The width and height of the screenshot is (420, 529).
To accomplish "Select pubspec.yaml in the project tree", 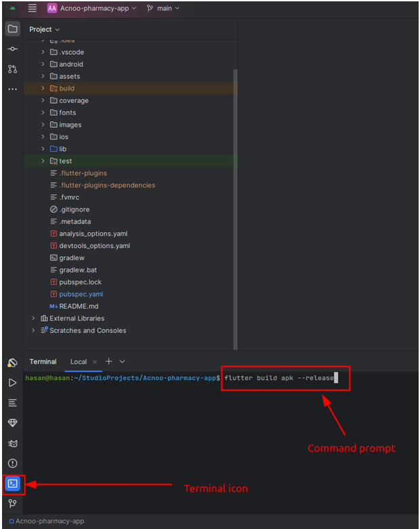I will pyautogui.click(x=81, y=294).
